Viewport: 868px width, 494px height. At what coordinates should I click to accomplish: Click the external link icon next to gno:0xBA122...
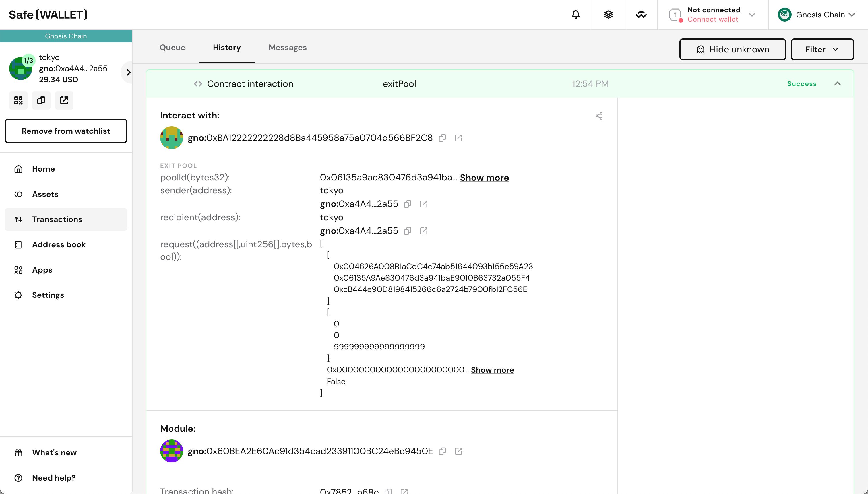tap(458, 138)
